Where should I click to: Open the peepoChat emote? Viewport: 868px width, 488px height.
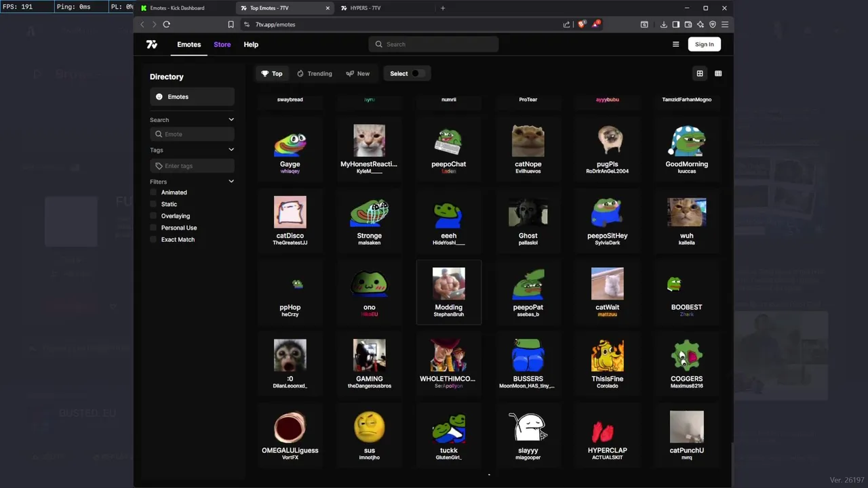[x=449, y=149]
